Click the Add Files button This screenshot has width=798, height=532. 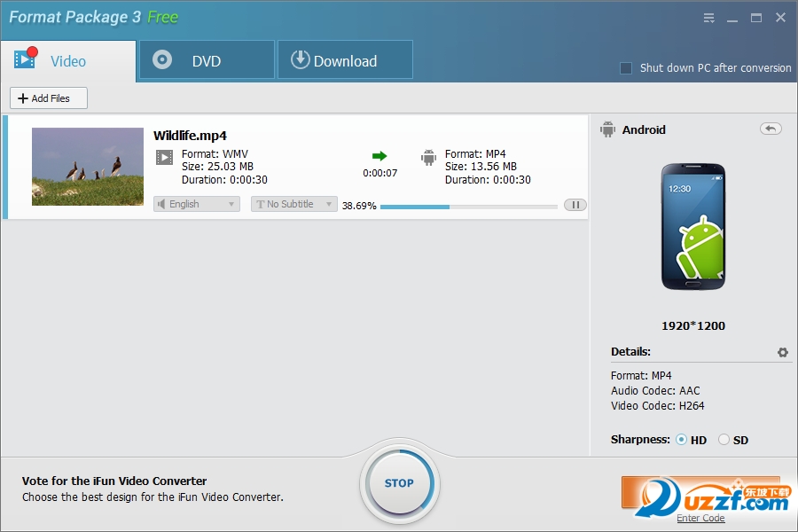click(49, 98)
